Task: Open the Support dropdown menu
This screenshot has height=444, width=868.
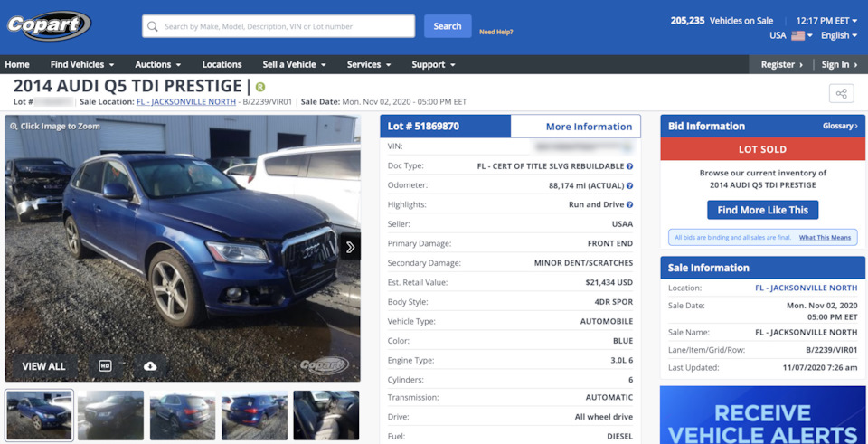Action: pyautogui.click(x=433, y=65)
